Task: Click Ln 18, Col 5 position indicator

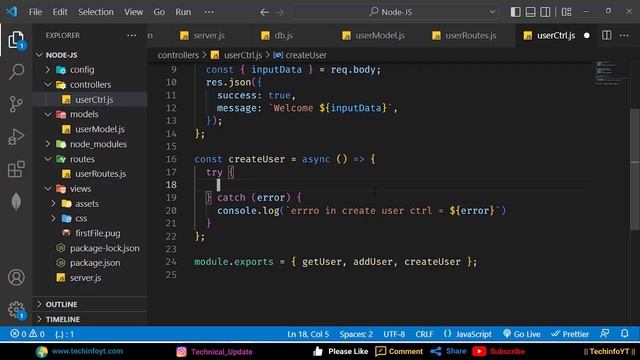Action: pos(308,334)
